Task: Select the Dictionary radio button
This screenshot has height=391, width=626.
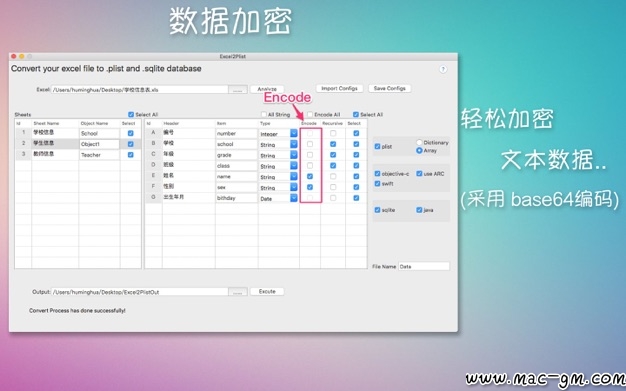Action: [x=419, y=142]
